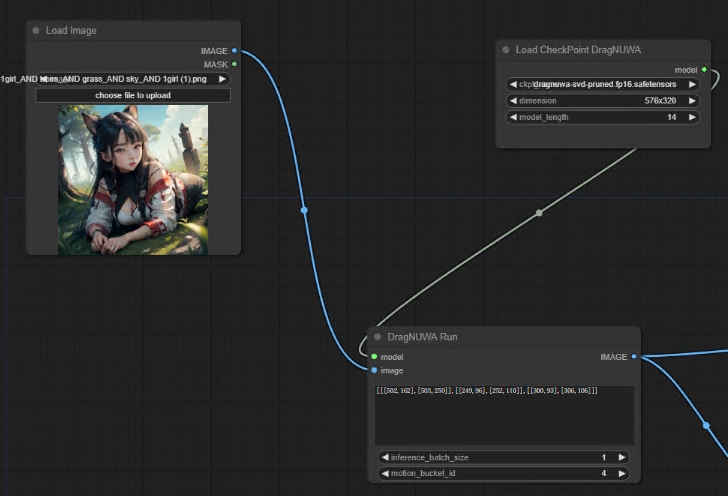Open the dimension 576x320 dropdown
728x496 pixels.
(x=603, y=101)
